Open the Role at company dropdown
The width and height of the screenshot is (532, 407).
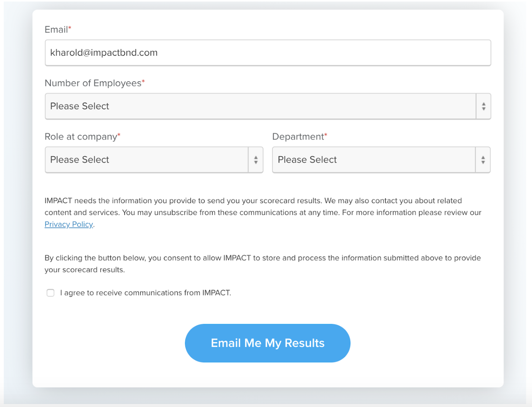point(154,160)
